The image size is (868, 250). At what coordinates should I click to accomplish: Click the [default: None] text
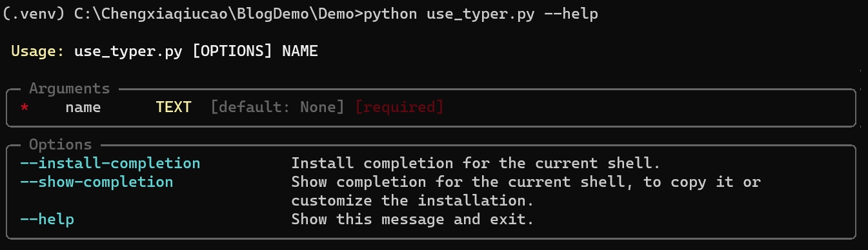pyautogui.click(x=278, y=107)
